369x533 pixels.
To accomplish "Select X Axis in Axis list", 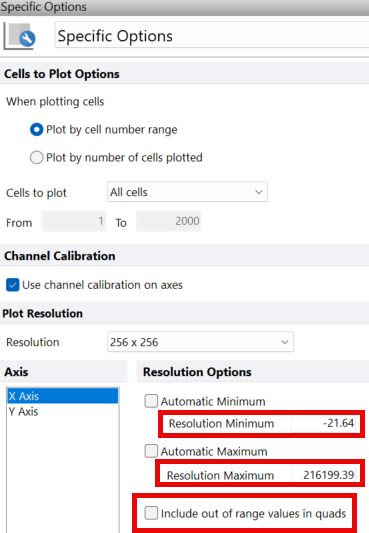I will 63,396.
